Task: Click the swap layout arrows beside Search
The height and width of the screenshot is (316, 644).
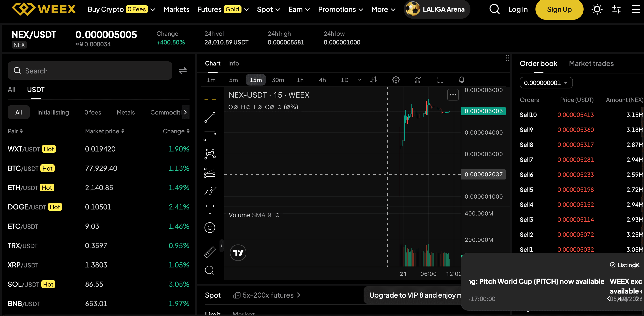Action: (183, 71)
